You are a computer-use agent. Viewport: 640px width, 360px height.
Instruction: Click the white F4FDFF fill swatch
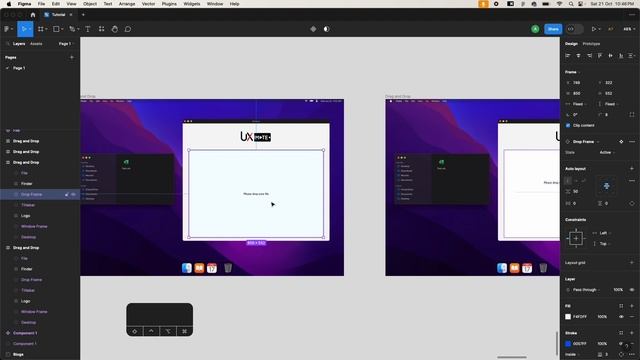tap(568, 317)
